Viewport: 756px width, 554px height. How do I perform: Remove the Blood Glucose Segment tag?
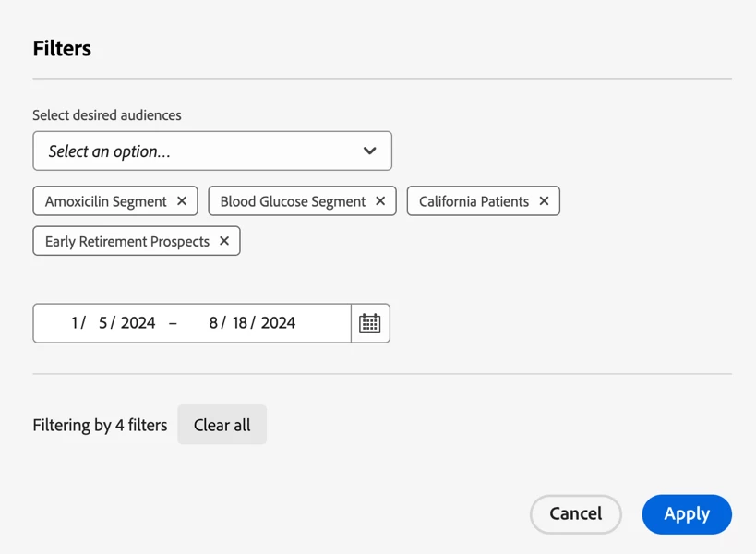(380, 201)
